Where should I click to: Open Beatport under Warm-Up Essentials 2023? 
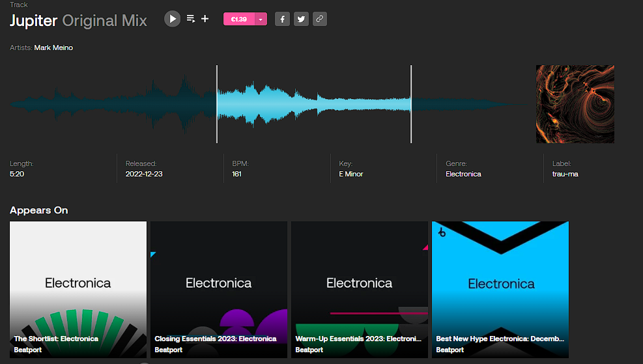coord(309,350)
